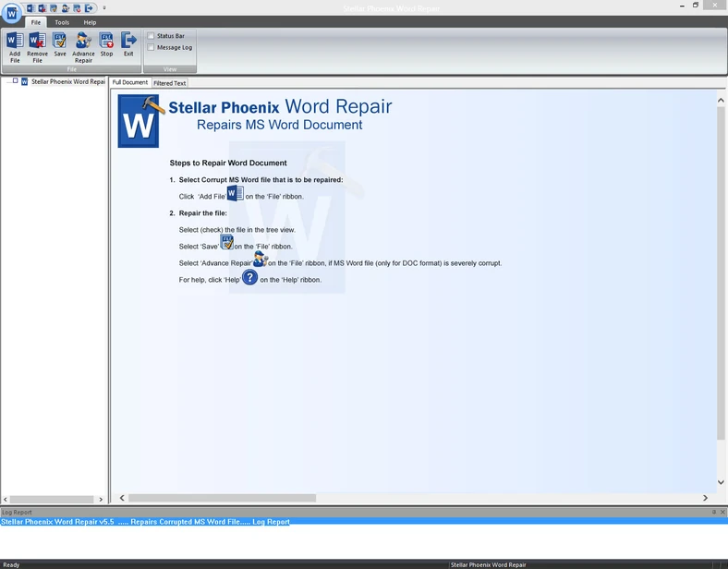
Task: Open the round application menu button
Action: pyautogui.click(x=12, y=13)
